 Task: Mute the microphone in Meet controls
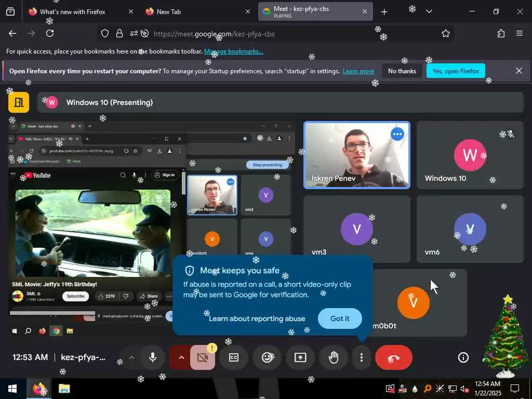point(153,357)
